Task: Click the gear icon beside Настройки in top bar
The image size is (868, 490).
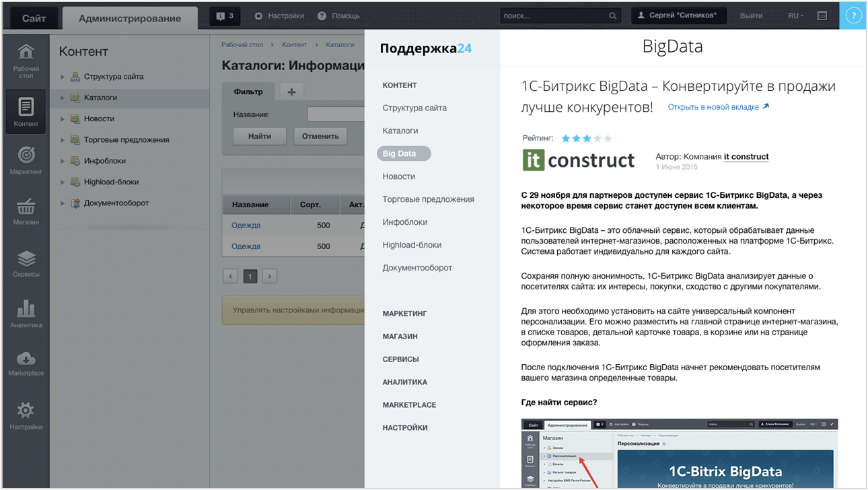Action: tap(258, 15)
